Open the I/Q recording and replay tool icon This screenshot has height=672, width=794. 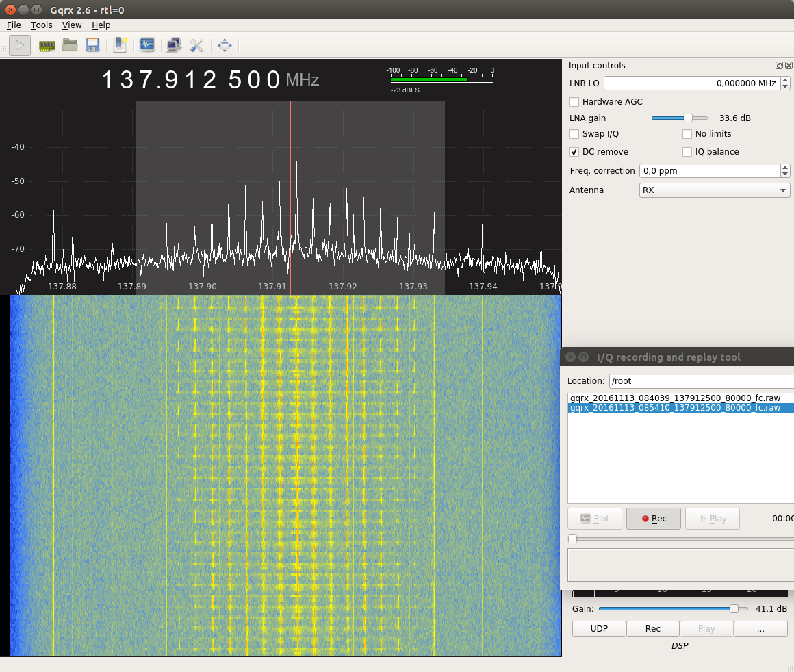click(147, 46)
